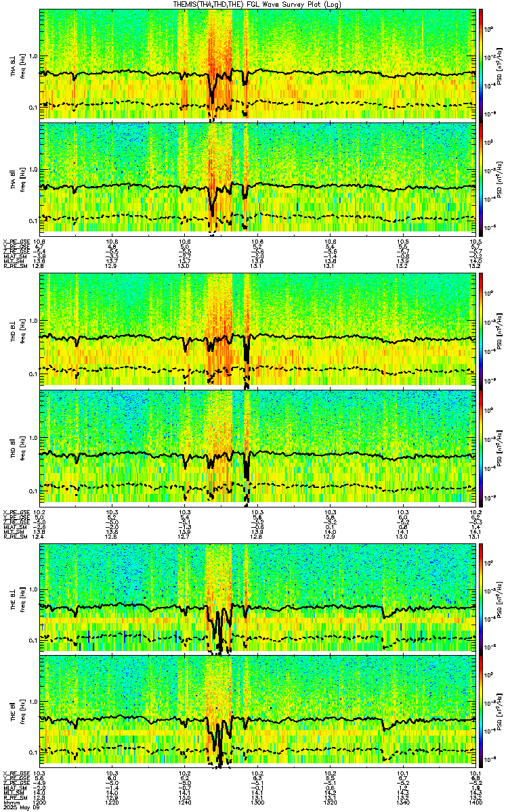The width and height of the screenshot is (508, 812).
Task: Click the 0.1 frequency tick on THA B⊥ axis
Action: (33, 108)
